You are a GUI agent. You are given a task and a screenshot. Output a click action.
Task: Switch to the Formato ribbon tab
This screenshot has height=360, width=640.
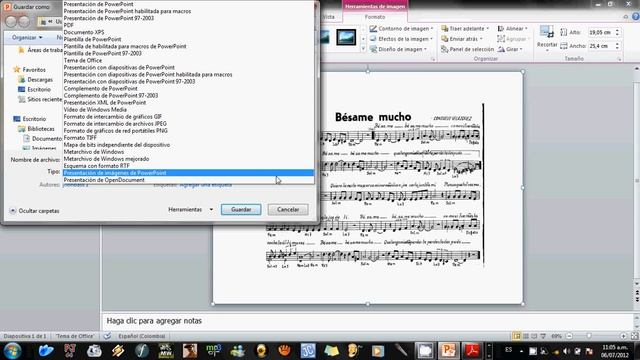click(x=375, y=17)
